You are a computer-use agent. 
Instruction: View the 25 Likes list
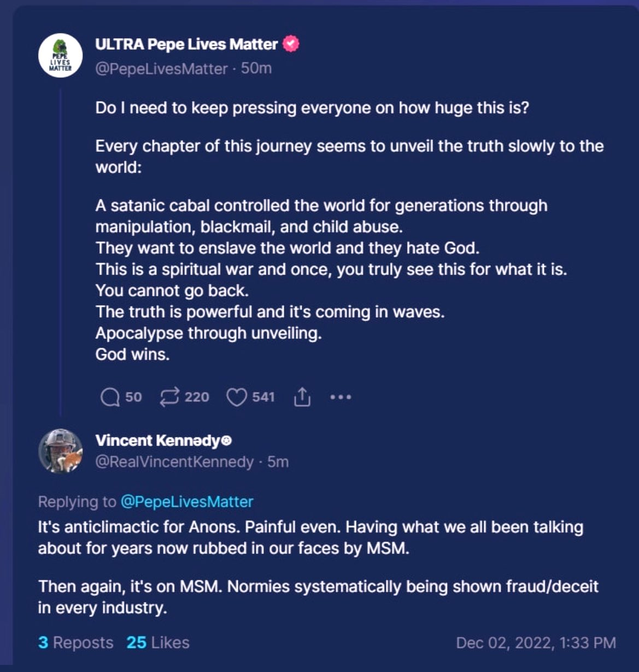point(158,642)
